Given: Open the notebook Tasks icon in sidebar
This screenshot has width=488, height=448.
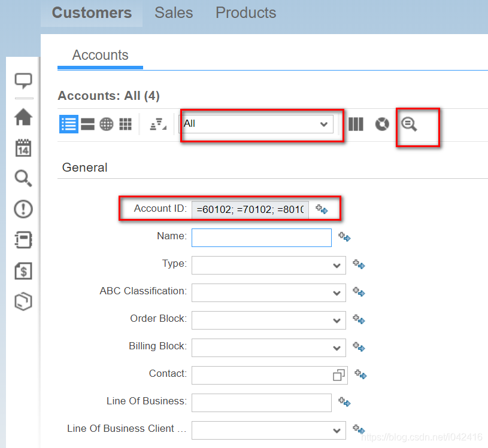Looking at the screenshot, I should tap(23, 240).
